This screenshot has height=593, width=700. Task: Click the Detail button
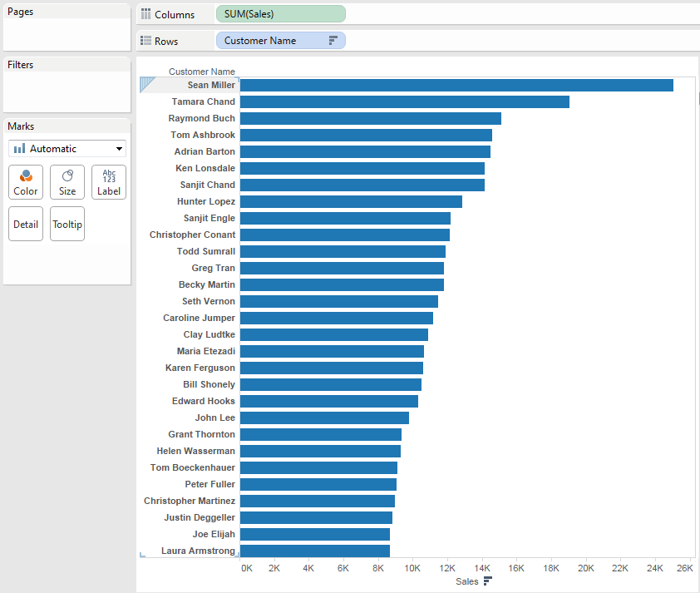(x=26, y=225)
